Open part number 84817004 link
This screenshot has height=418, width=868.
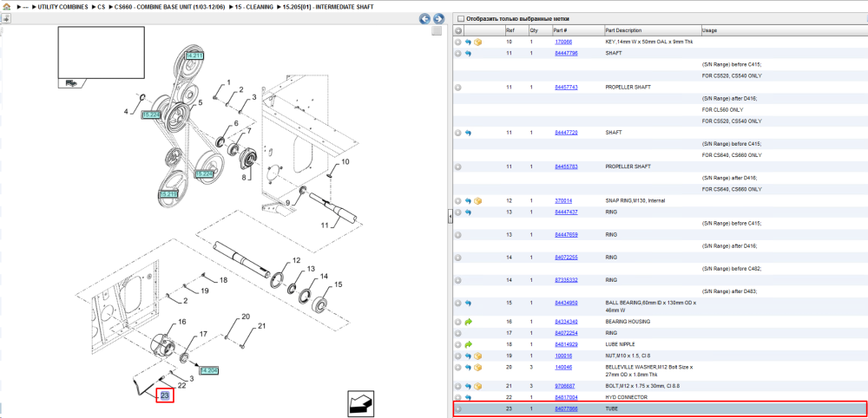point(566,397)
